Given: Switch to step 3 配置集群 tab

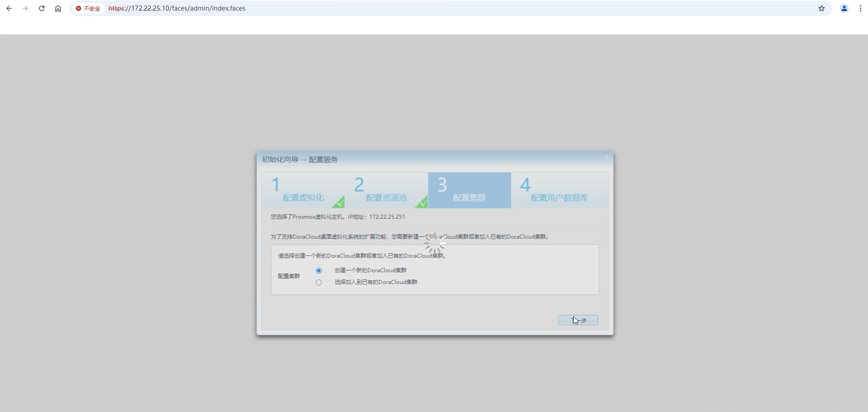Looking at the screenshot, I should [x=469, y=190].
